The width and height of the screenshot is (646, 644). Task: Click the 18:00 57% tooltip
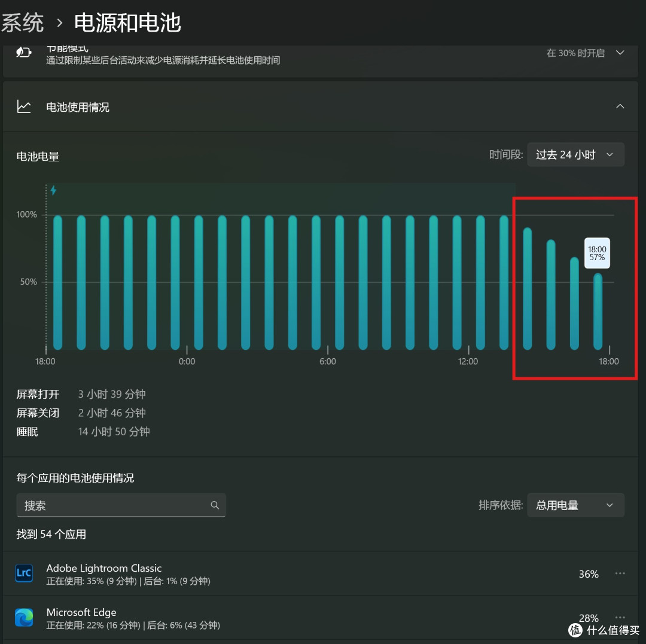click(x=597, y=254)
